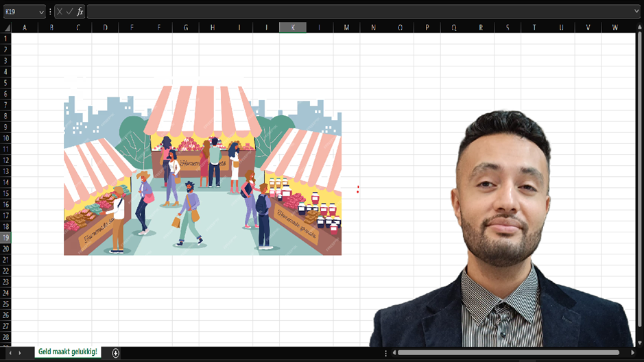Click the Name Box showing K19
Screen dimensions: 644x362
tap(19, 12)
